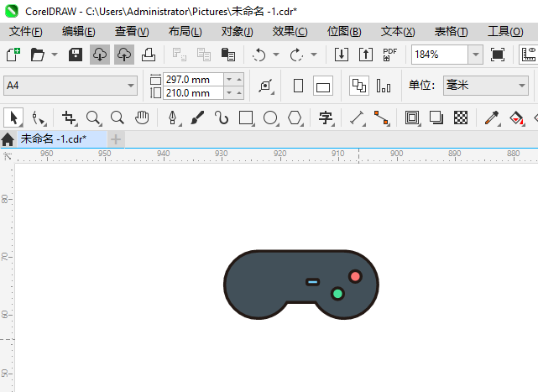Open the 文本(X) menu
The width and height of the screenshot is (538, 392).
point(398,32)
